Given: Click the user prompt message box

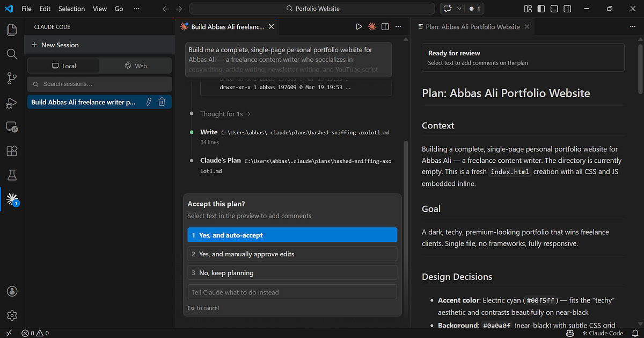Looking at the screenshot, I should click(x=289, y=59).
